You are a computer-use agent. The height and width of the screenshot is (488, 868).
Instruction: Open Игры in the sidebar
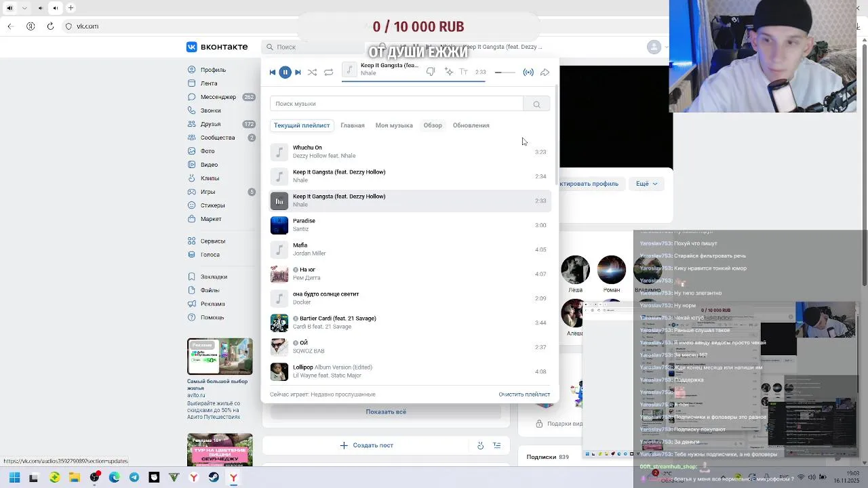[x=220, y=192]
